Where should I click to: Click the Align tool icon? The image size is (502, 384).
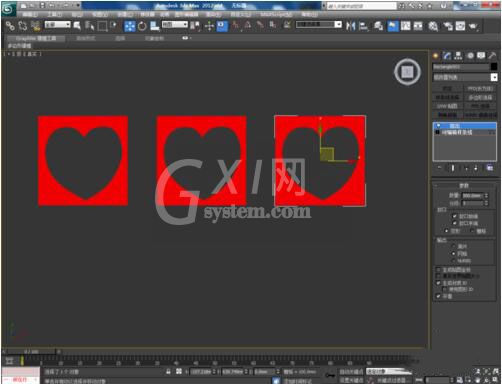point(364,26)
